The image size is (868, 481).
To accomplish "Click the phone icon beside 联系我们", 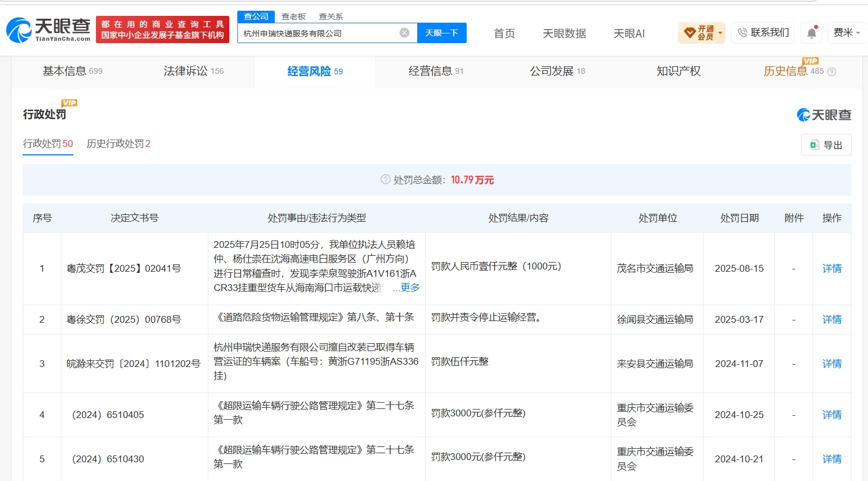I will coord(742,33).
